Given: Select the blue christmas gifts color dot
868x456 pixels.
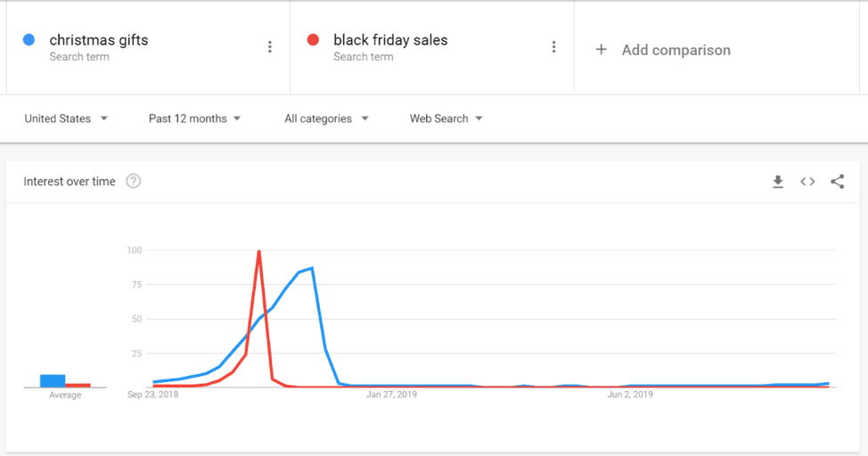Looking at the screenshot, I should point(29,40).
